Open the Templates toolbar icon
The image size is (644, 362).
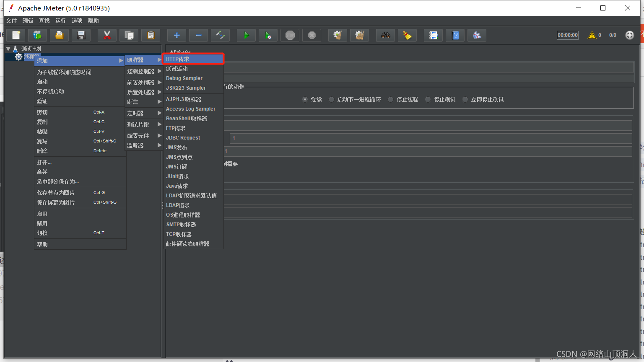(x=38, y=36)
